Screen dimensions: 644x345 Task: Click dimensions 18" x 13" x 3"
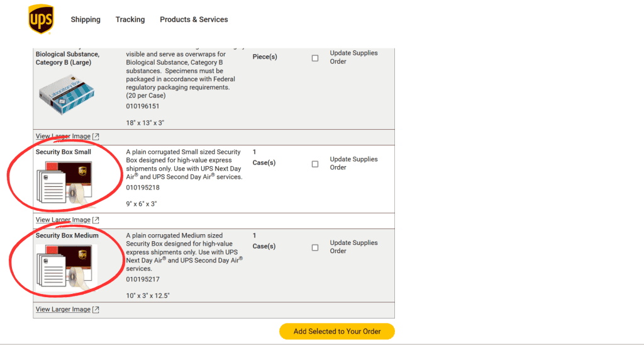click(145, 123)
